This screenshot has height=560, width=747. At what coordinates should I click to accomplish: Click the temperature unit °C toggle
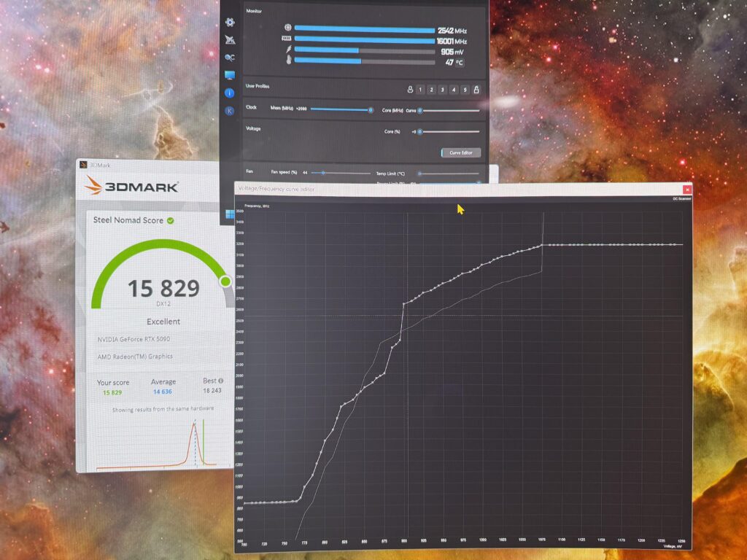460,63
